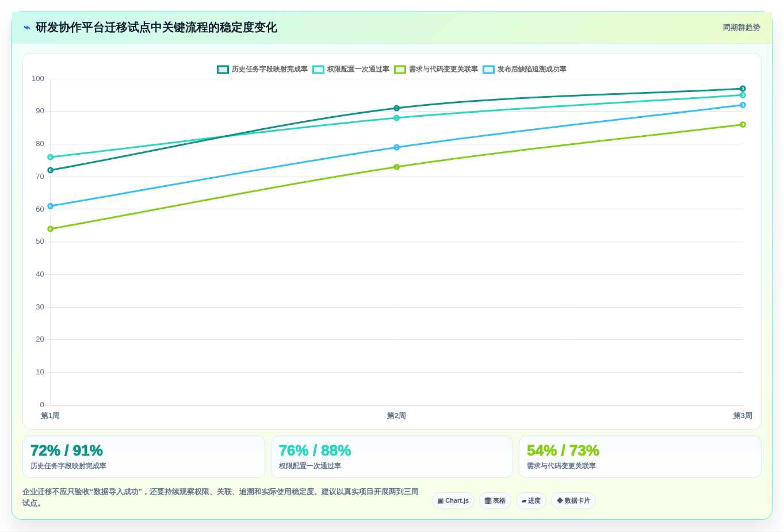Click the y-axis value 100
The width and height of the screenshot is (784, 532).
pyautogui.click(x=38, y=79)
